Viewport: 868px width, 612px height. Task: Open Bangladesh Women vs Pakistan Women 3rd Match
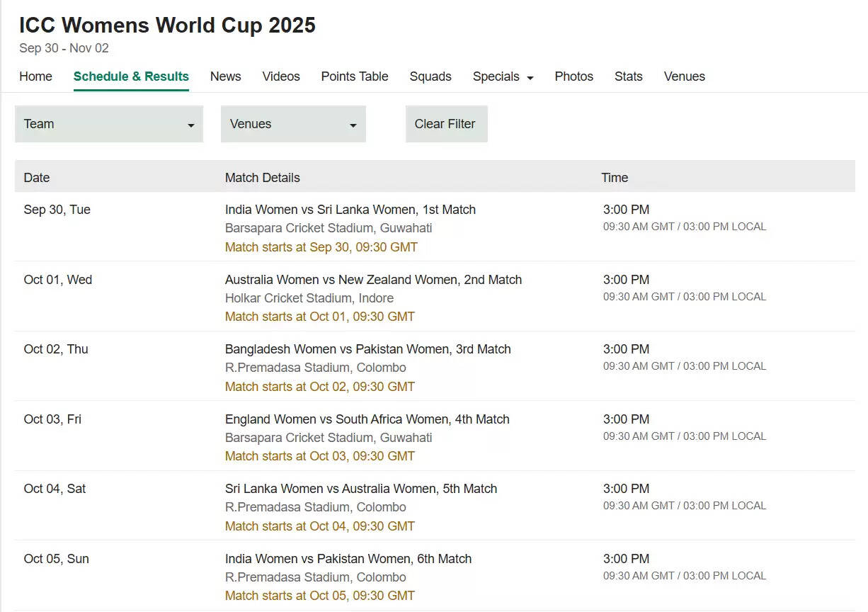pos(368,349)
